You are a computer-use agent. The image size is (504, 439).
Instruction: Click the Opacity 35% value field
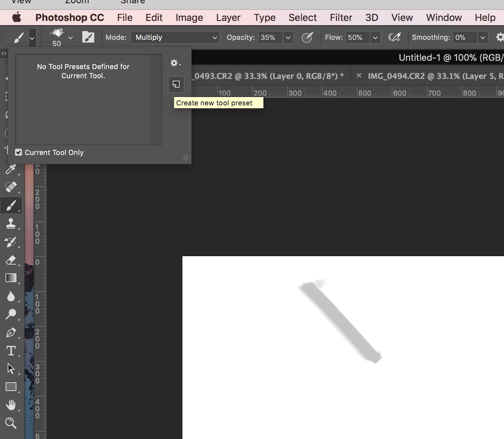click(270, 38)
